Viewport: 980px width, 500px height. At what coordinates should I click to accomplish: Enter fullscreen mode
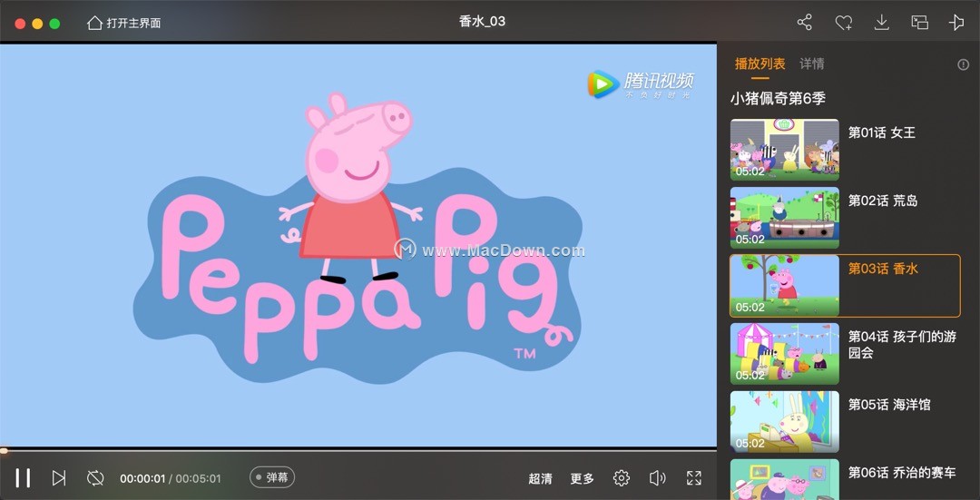[x=694, y=478]
